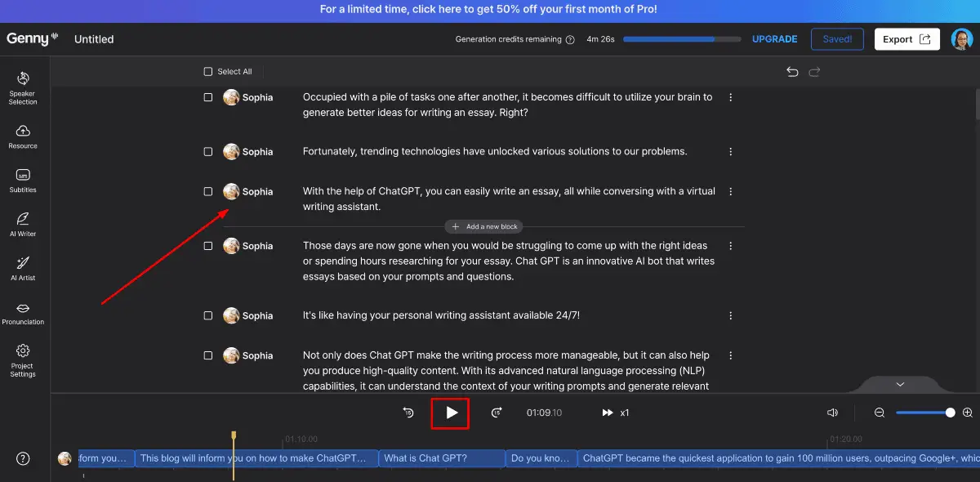This screenshot has width=980, height=482.
Task: Click the generation credits info icon
Action: pyautogui.click(x=570, y=39)
